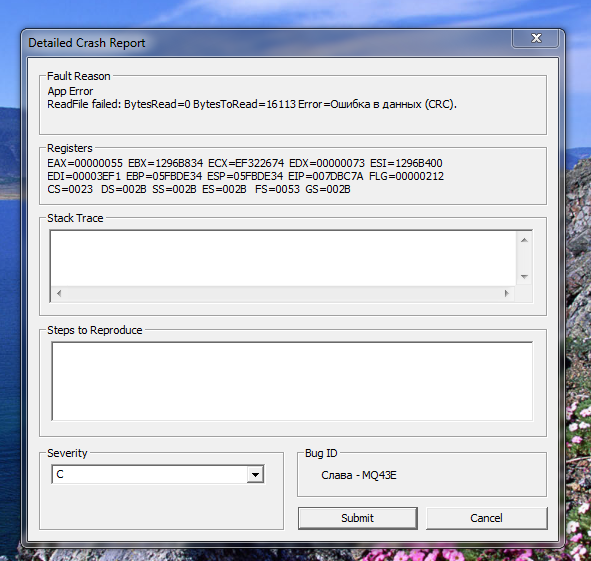Click inside the Stack Trace text area
Screen dimensions: 591x561
tap(283, 258)
